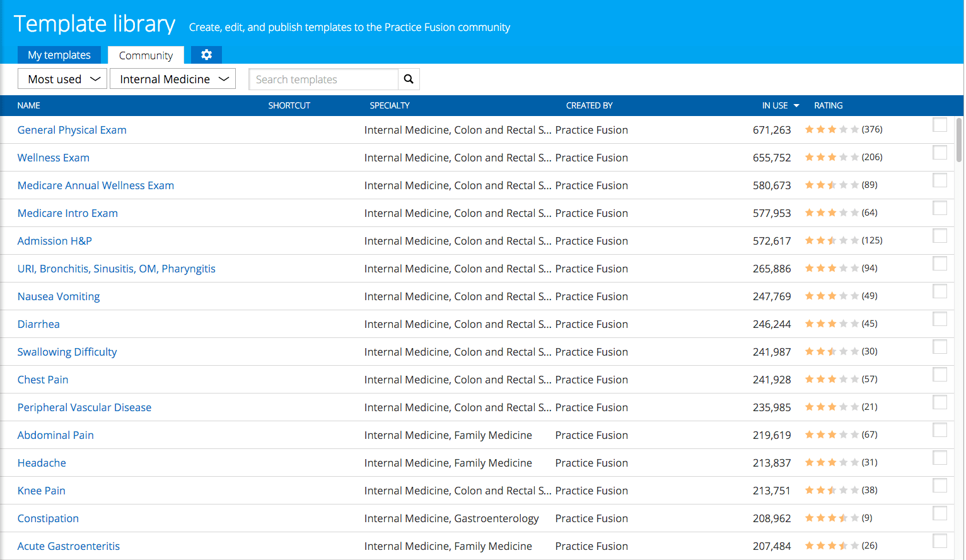
Task: Click the star rating for General Physical Exam
Action: tap(831, 130)
